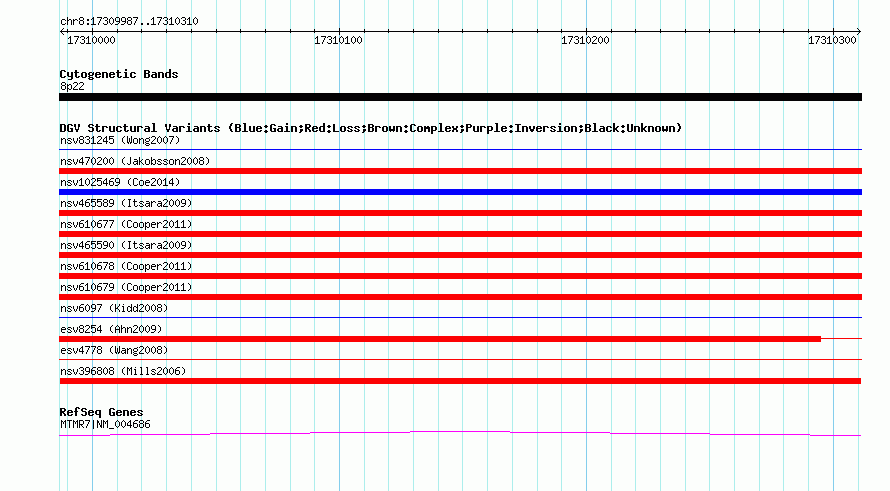This screenshot has width=890, height=491.
Task: Click the red bar under nsv610677
Action: click(460, 234)
